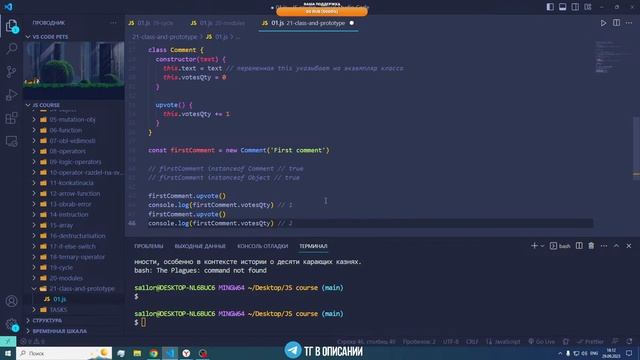Open Google Chrome from the taskbar
Screen dimensions: 640x360
tap(153, 353)
